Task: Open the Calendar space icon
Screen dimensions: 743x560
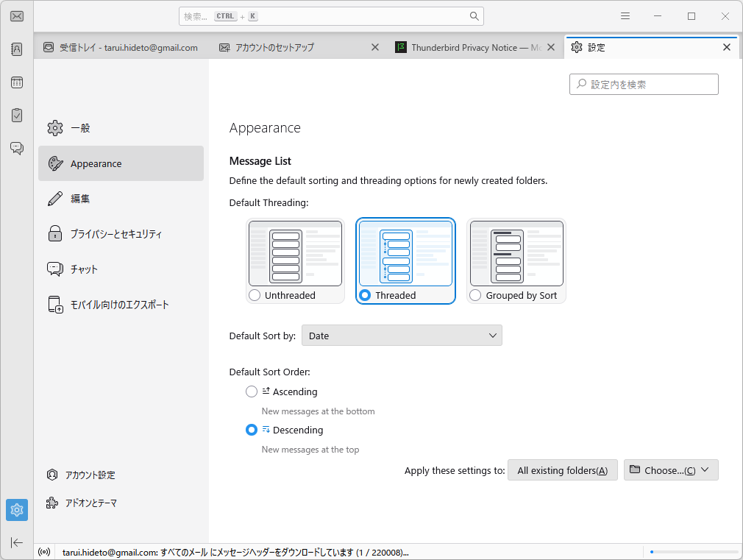Action: pyautogui.click(x=17, y=82)
